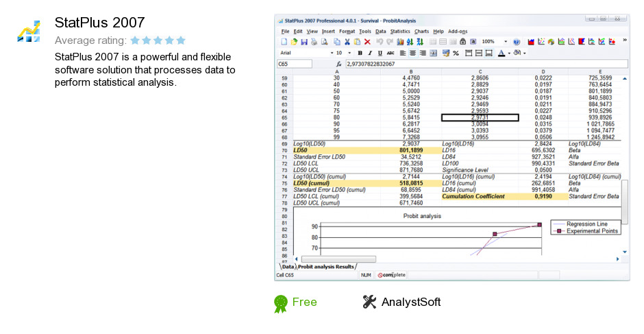Open the Charts menu
This screenshot has height=334, width=644.
421,32
